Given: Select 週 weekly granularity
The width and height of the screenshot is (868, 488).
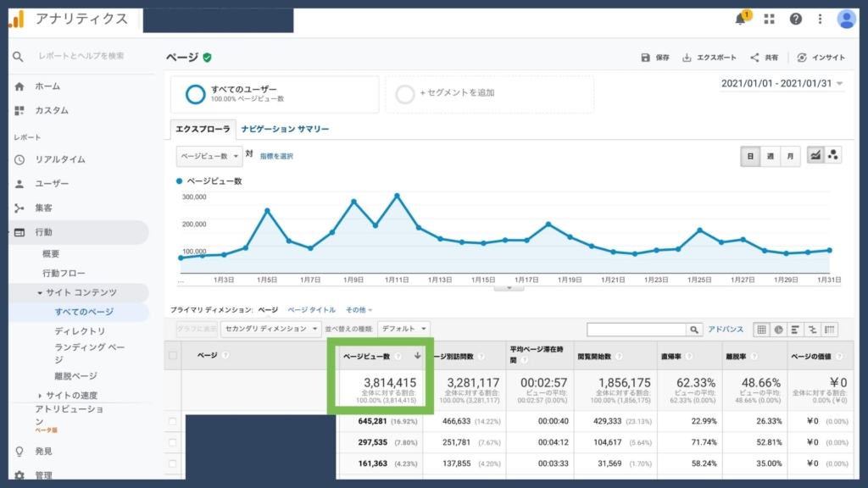Looking at the screenshot, I should point(770,156).
